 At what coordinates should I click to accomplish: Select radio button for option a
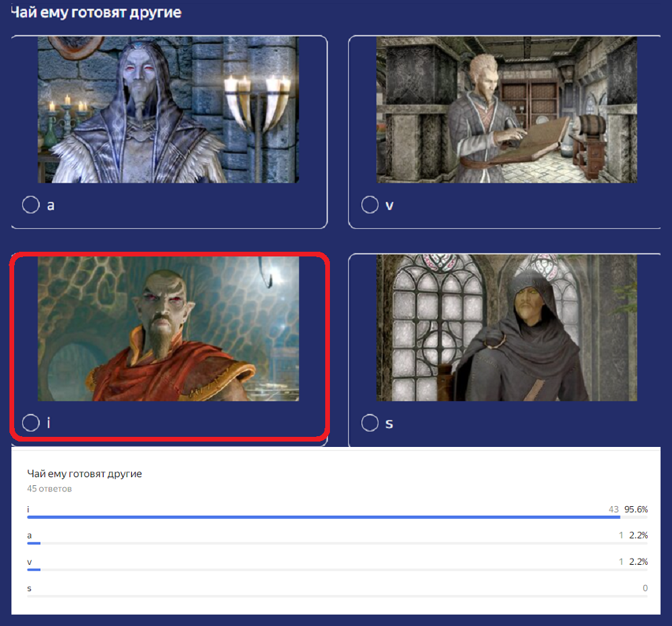coord(31,205)
